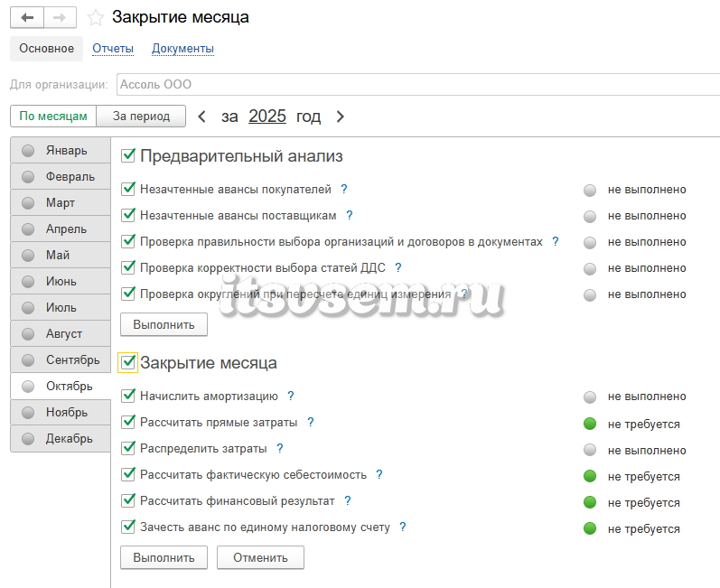Open help for Начислить амортизацию
The height and width of the screenshot is (588, 720).
click(291, 396)
